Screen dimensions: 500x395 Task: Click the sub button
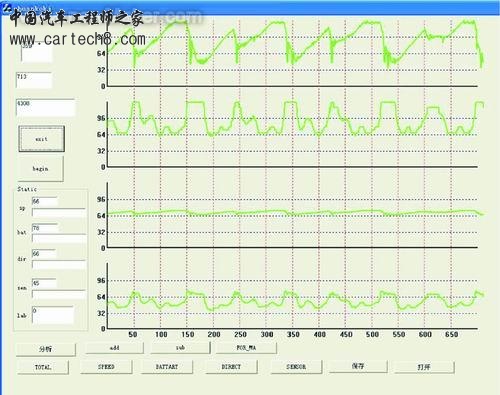coord(180,348)
